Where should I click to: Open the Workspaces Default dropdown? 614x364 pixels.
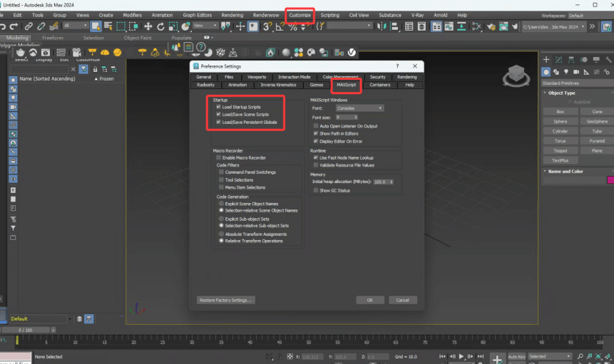(590, 16)
